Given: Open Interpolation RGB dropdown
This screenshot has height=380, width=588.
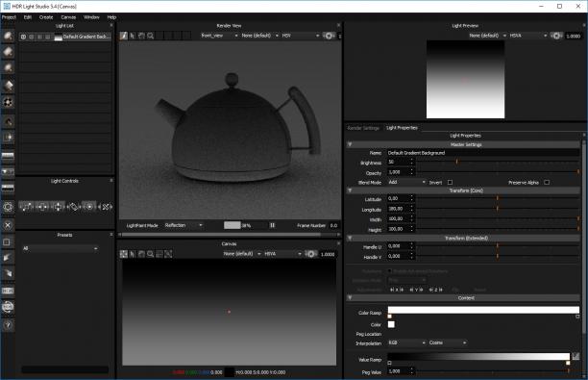Looking at the screenshot, I should tap(406, 342).
